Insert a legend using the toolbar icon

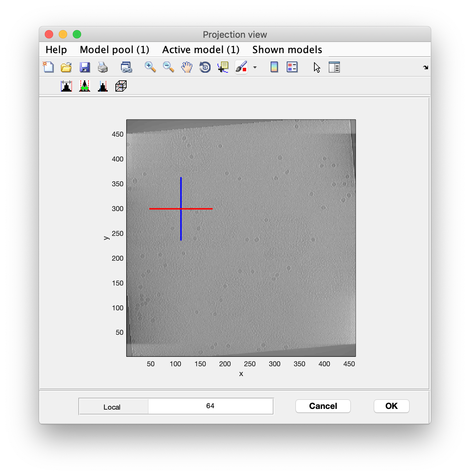292,67
